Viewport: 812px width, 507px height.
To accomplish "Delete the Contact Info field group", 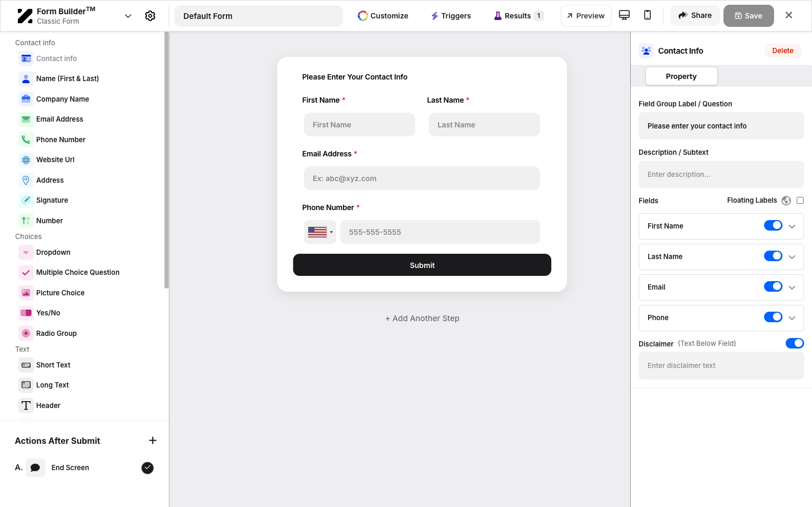I will [x=782, y=51].
